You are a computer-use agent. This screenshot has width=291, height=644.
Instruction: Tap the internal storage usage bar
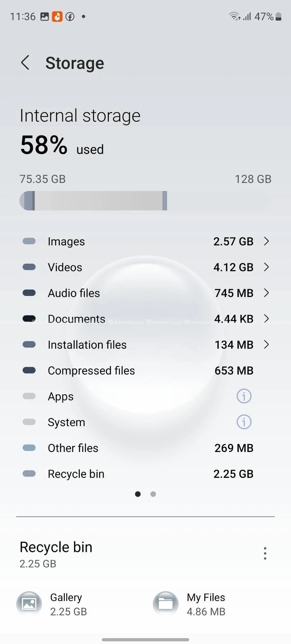coord(145,201)
